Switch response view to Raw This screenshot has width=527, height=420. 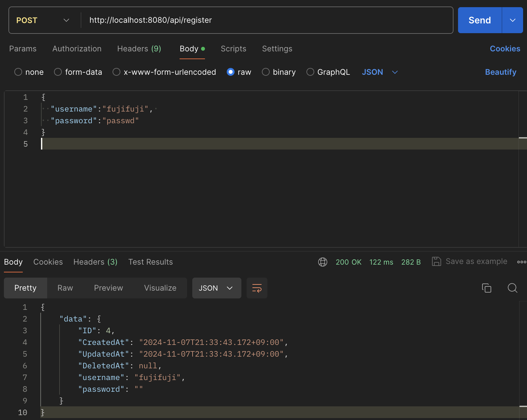coord(65,288)
